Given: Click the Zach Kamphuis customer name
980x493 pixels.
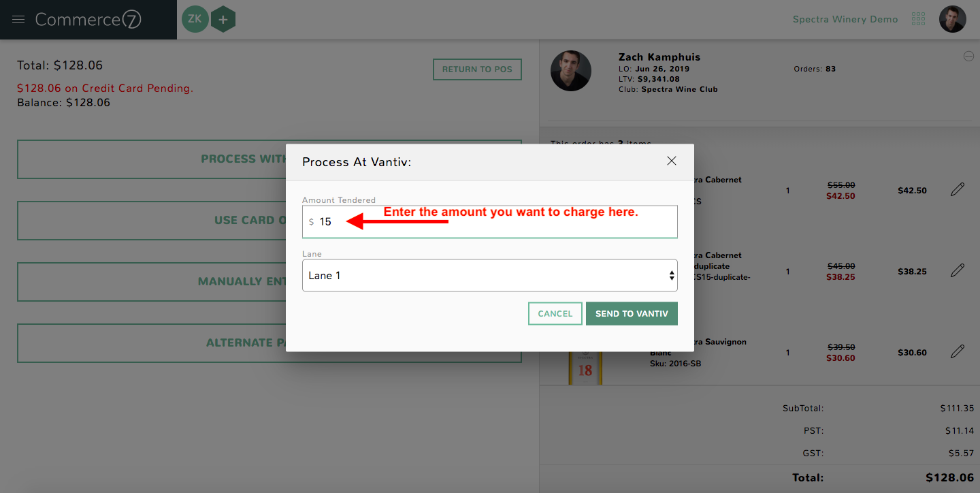Looking at the screenshot, I should click(659, 57).
